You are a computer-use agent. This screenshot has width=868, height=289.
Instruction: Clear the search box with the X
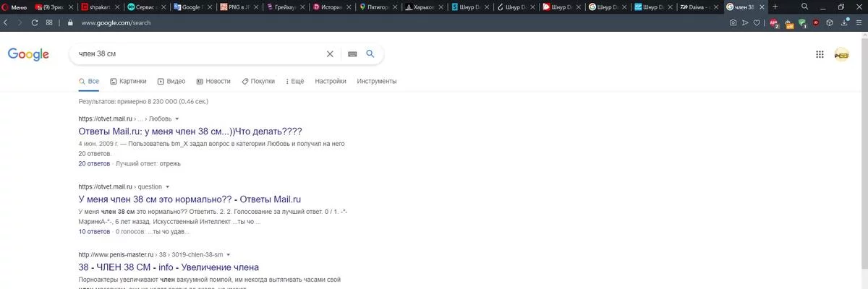coord(330,53)
